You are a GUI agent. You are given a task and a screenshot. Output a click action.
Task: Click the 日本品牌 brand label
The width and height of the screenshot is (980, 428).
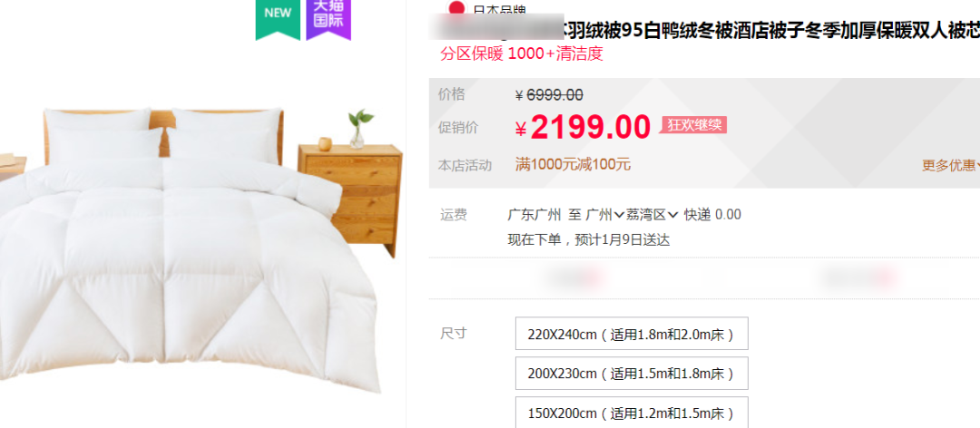(x=499, y=9)
